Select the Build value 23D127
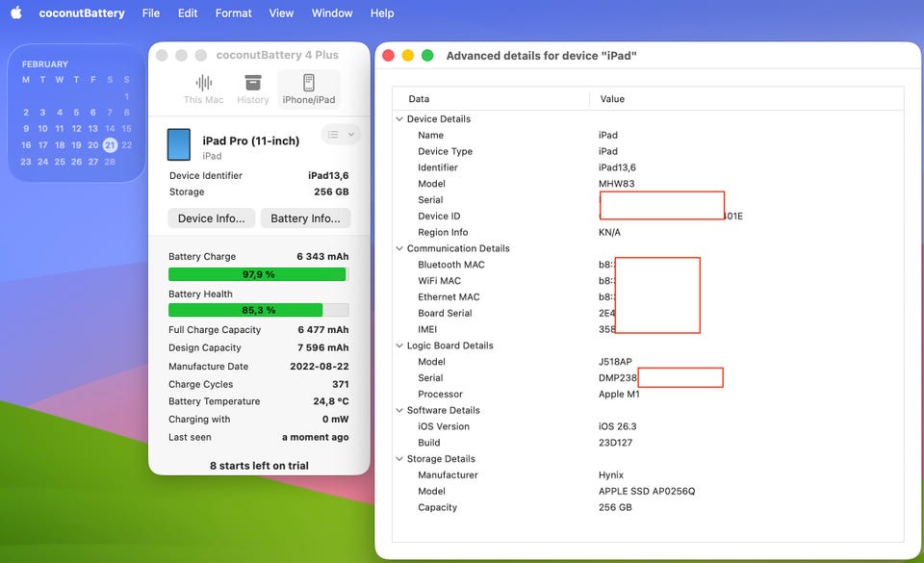924x563 pixels. (x=615, y=443)
